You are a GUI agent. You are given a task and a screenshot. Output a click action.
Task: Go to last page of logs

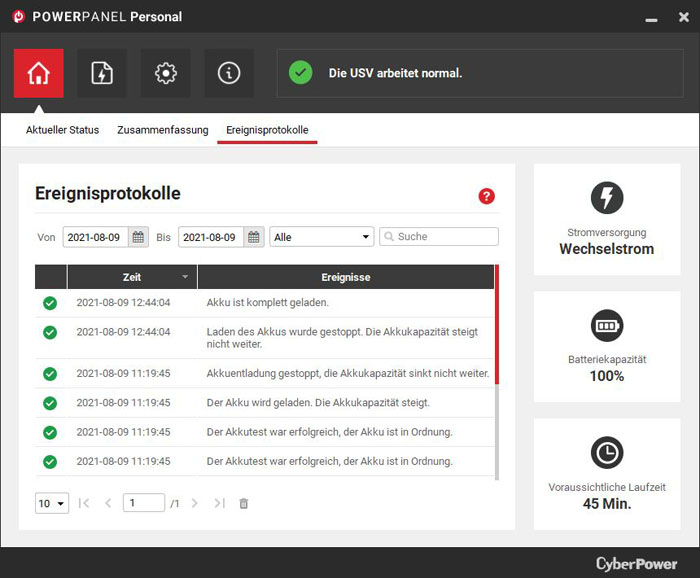(x=219, y=503)
